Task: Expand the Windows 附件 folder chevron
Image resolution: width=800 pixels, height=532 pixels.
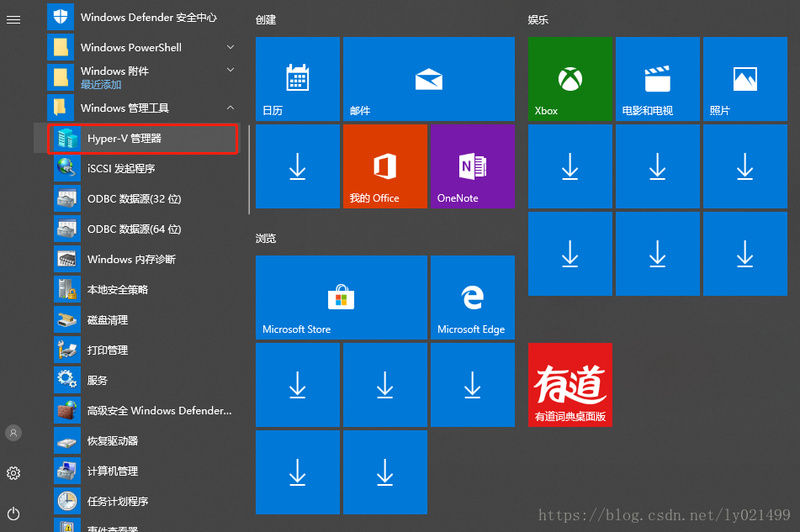Action: click(x=230, y=70)
